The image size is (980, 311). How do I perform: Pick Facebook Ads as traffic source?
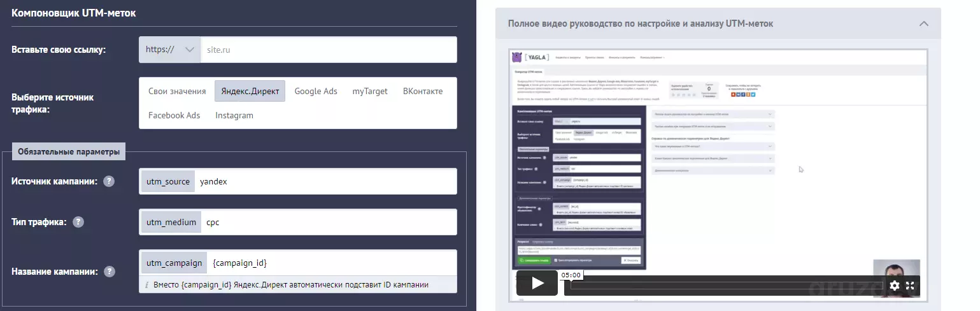pos(174,115)
